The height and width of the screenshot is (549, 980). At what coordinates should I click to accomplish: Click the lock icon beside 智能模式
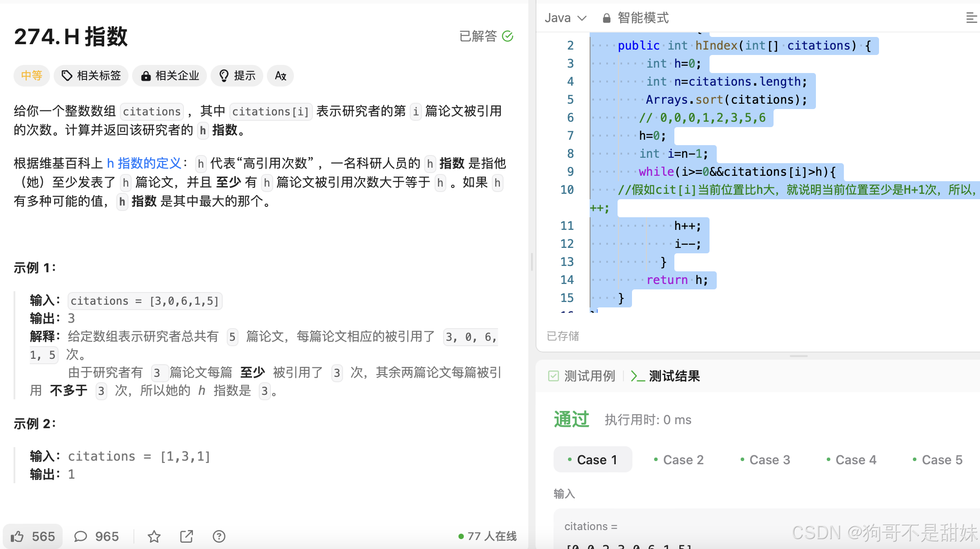[x=607, y=18]
